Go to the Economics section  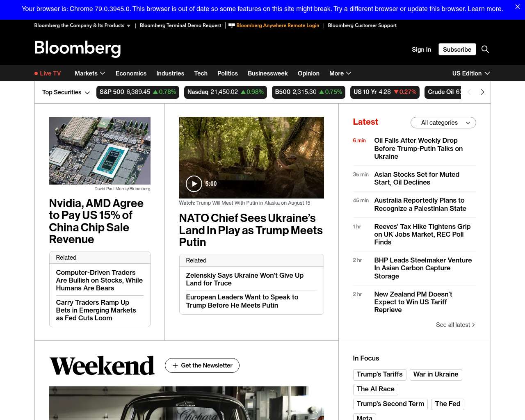(131, 73)
